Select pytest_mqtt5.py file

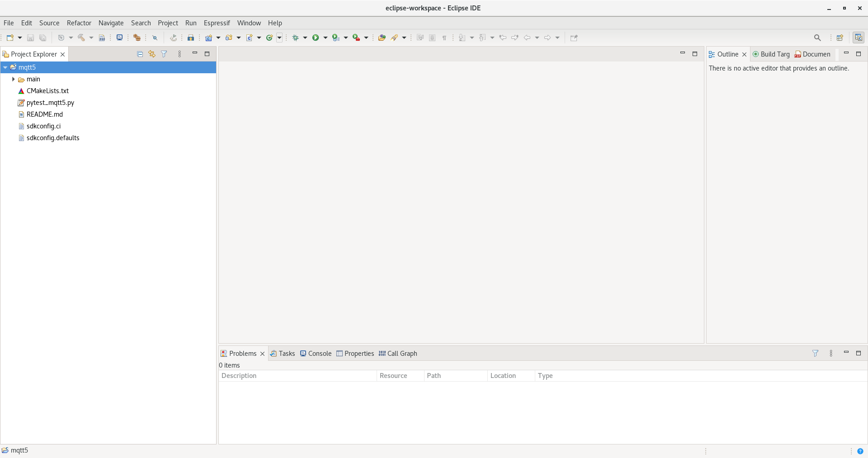[50, 103]
